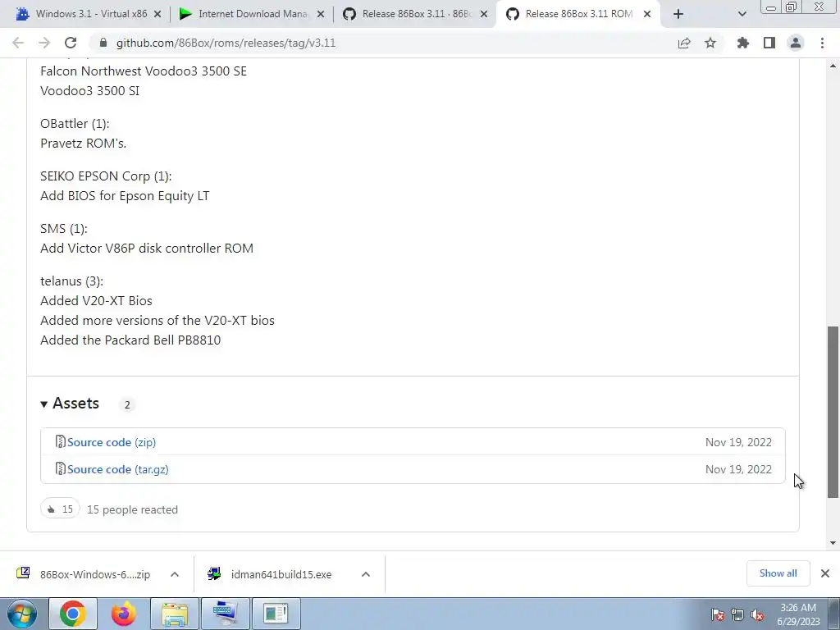Image resolution: width=840 pixels, height=630 pixels.
Task: Click the browser forward arrow
Action: click(x=44, y=43)
